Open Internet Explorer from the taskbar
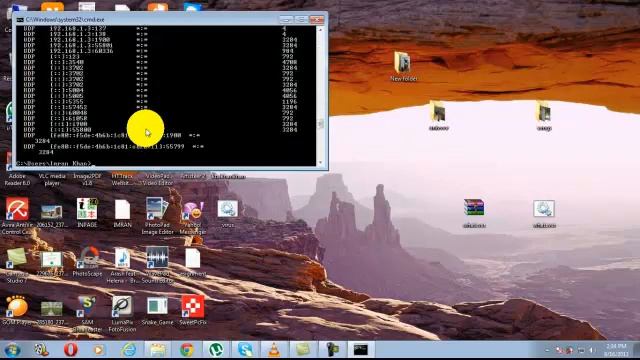640x360 pixels. [128, 350]
